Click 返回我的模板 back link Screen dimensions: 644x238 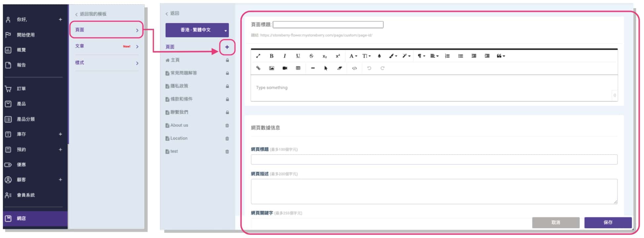[x=91, y=14]
